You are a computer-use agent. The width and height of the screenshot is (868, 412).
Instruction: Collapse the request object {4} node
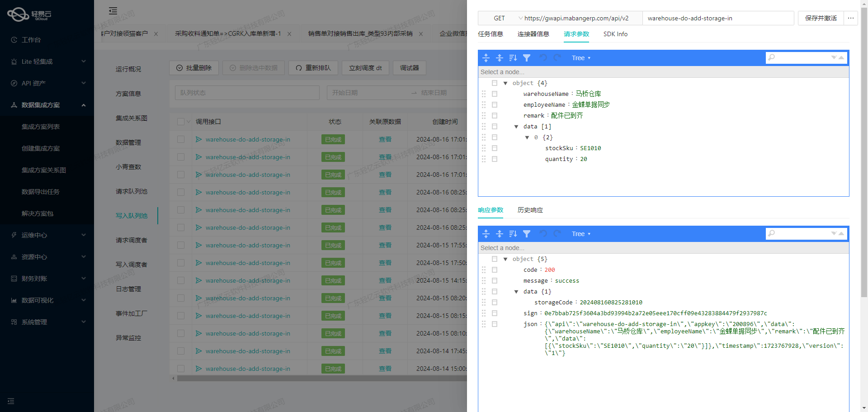505,83
